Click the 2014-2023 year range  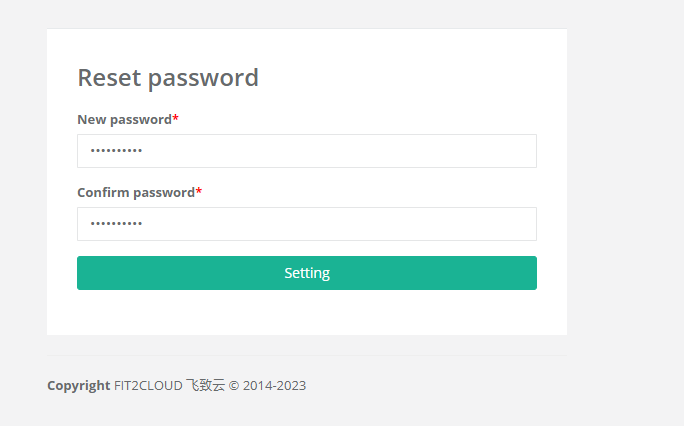[275, 385]
